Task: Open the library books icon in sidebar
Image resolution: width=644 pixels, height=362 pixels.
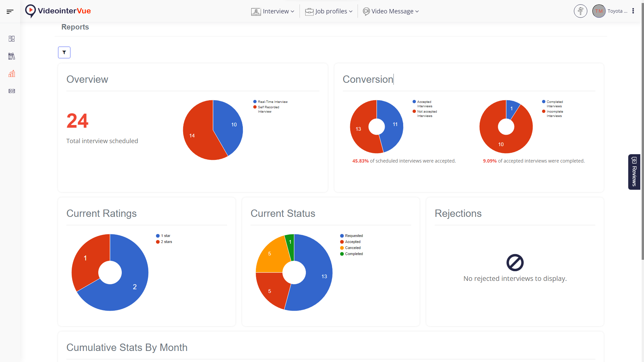Action: pyautogui.click(x=12, y=56)
